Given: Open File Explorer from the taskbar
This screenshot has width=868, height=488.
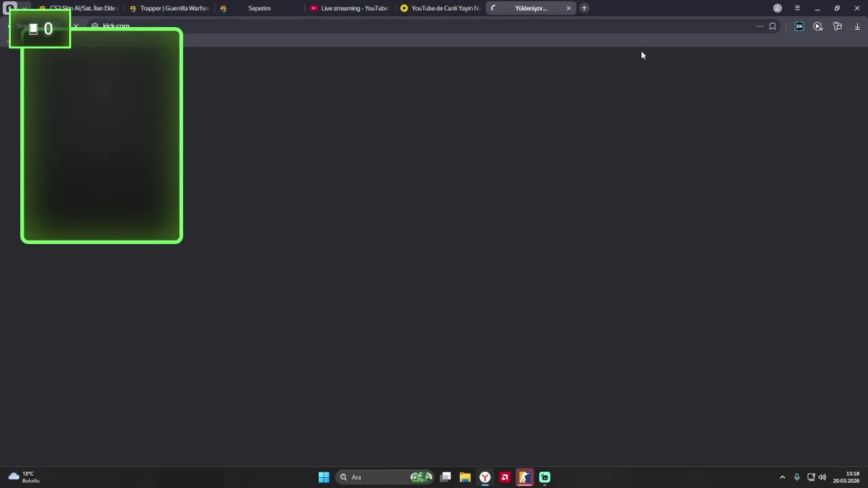Looking at the screenshot, I should click(465, 477).
